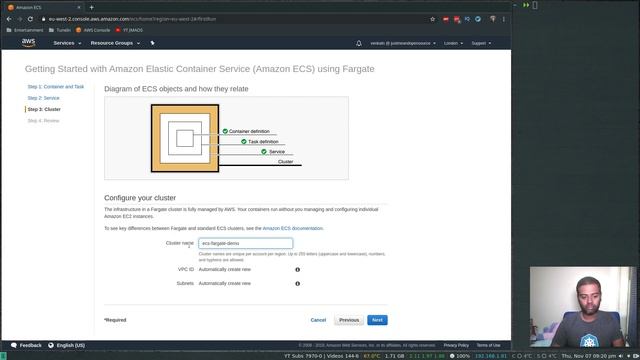Click the Cancel link
The width and height of the screenshot is (640, 360).
(x=318, y=320)
